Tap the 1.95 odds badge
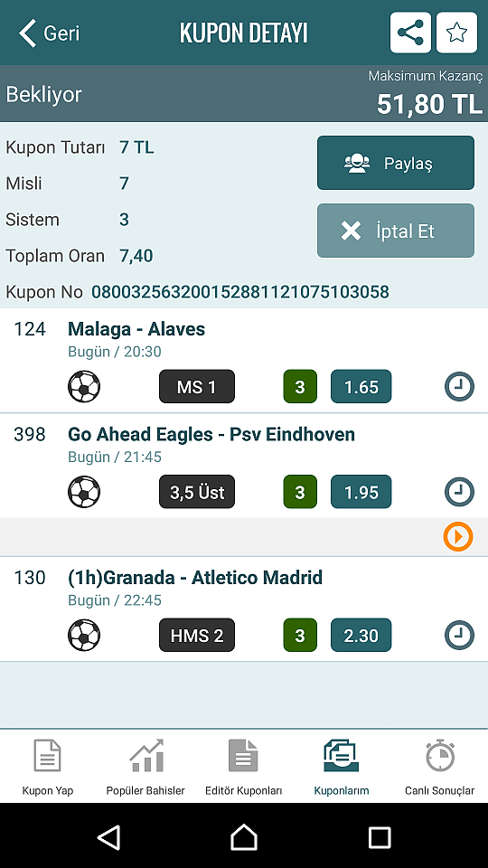Image resolution: width=488 pixels, height=868 pixels. click(x=361, y=492)
